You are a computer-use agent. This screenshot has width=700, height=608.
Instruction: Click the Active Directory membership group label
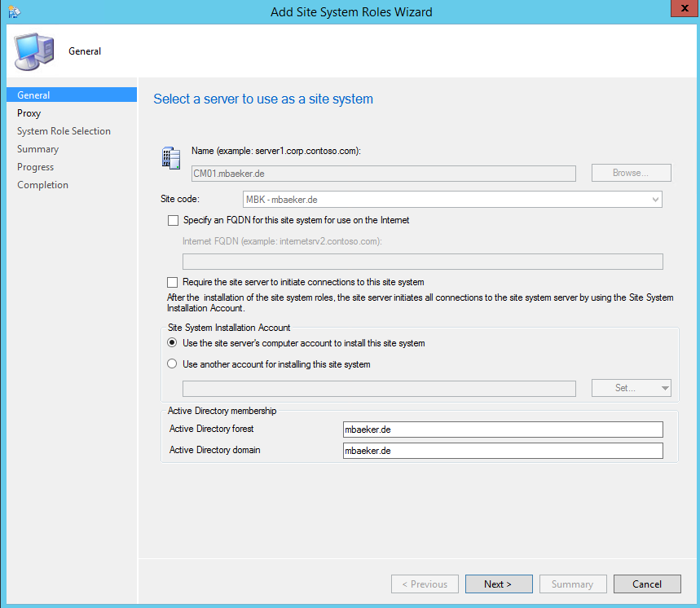(222, 411)
